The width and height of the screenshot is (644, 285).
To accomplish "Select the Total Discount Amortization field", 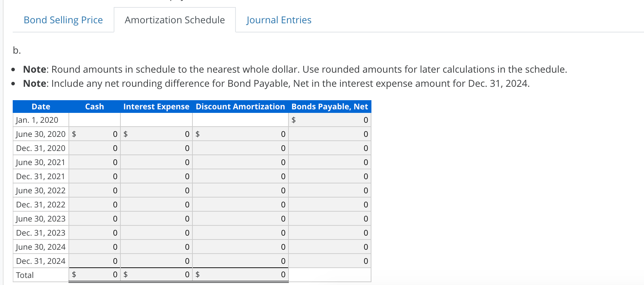I will (240, 275).
